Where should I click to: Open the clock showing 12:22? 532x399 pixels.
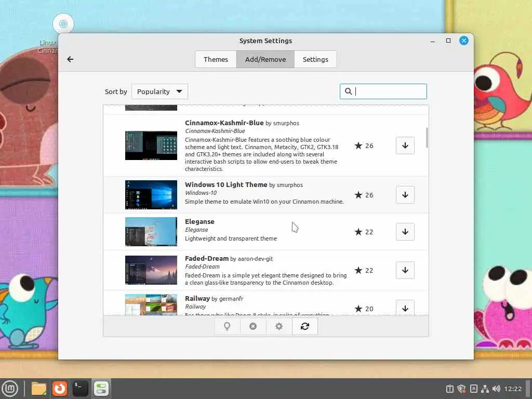point(513,389)
